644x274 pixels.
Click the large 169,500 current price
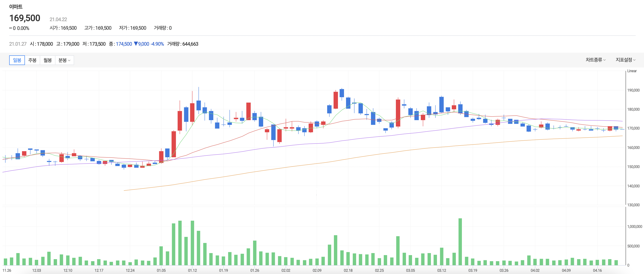pos(25,18)
